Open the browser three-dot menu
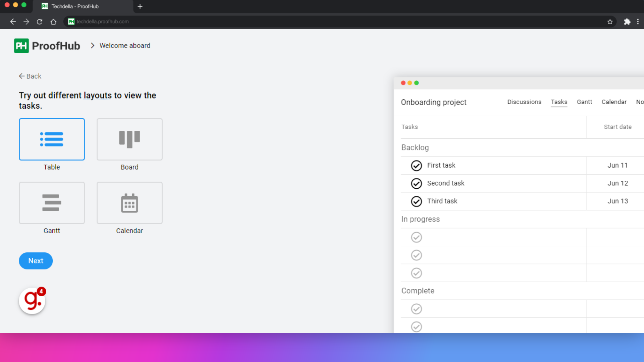The width and height of the screenshot is (644, 362). 638,22
